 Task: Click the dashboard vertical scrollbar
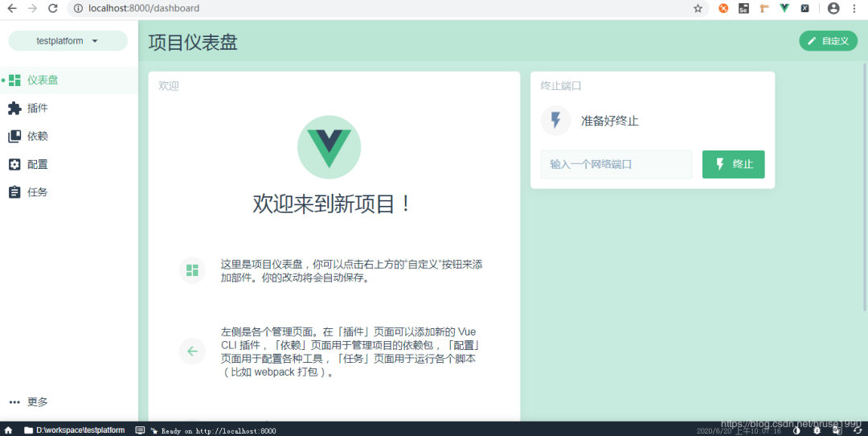[865, 188]
